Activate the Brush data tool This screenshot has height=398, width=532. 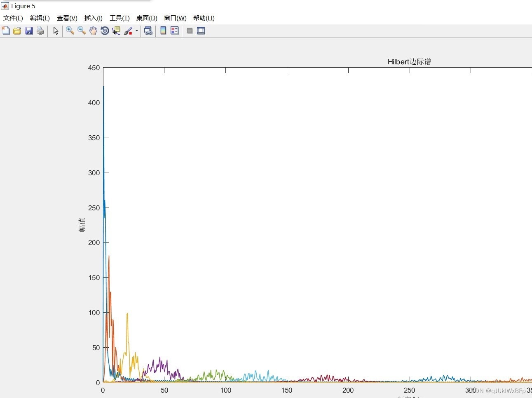coord(128,31)
